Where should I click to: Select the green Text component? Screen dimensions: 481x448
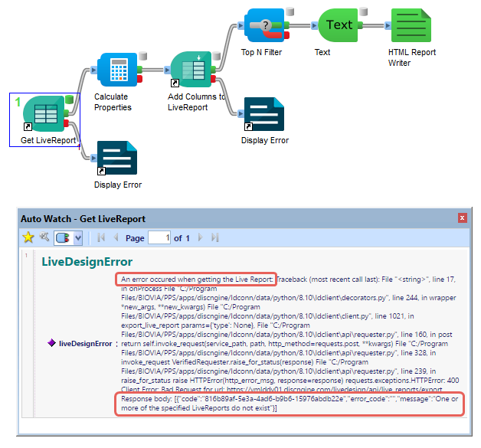coord(338,25)
